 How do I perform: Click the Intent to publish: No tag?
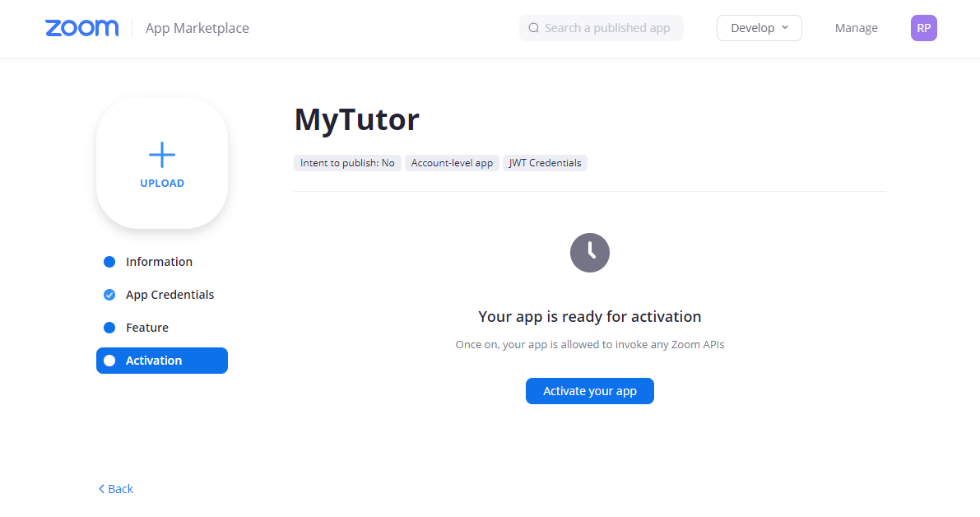347,163
